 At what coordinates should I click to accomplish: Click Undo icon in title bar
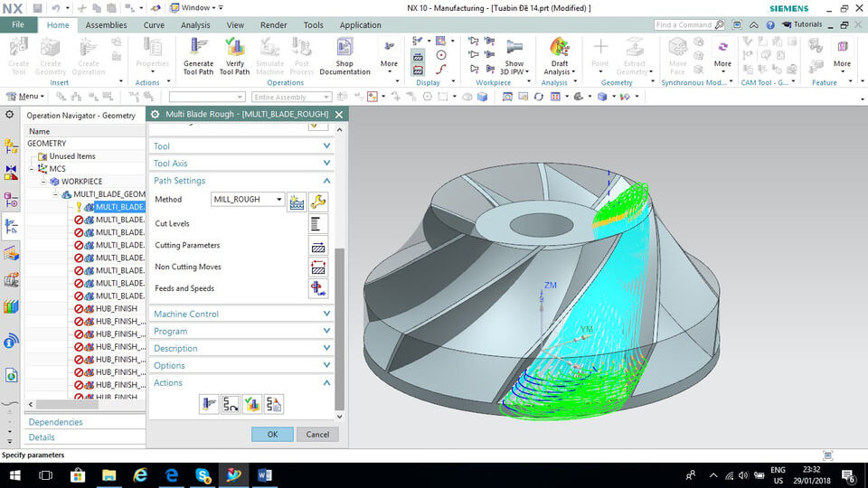click(55, 8)
